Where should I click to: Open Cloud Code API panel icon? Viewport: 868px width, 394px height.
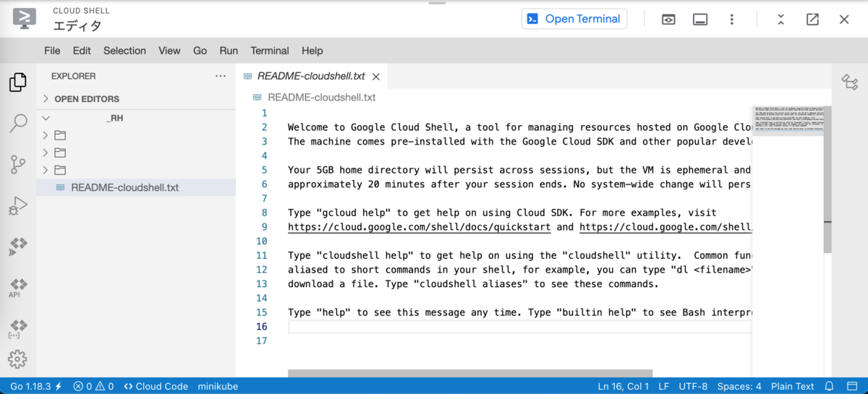18,288
